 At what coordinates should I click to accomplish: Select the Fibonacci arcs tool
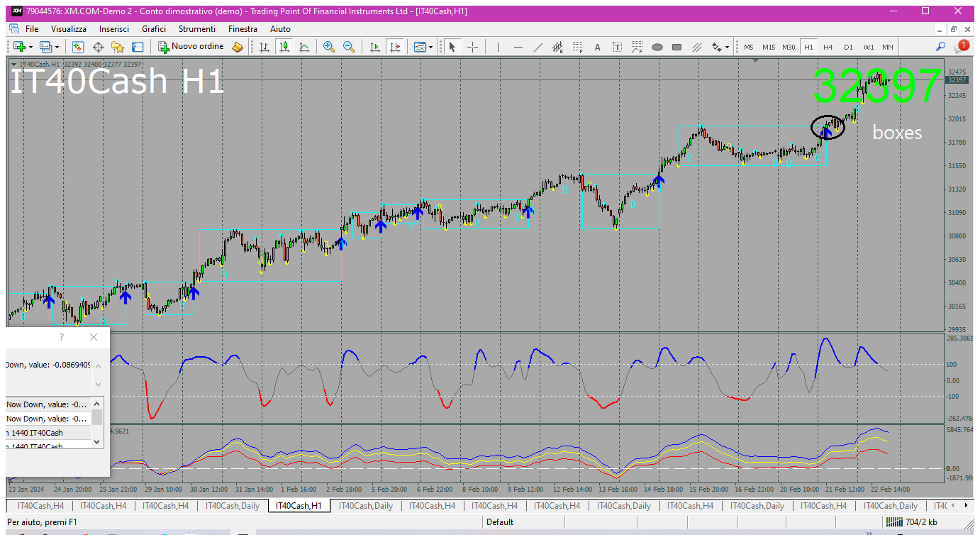(637, 47)
